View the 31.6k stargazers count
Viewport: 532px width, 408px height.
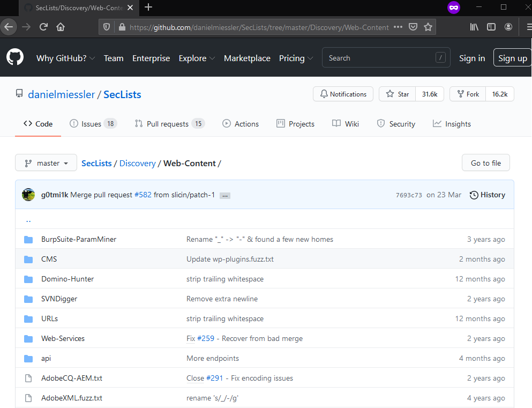(x=430, y=94)
